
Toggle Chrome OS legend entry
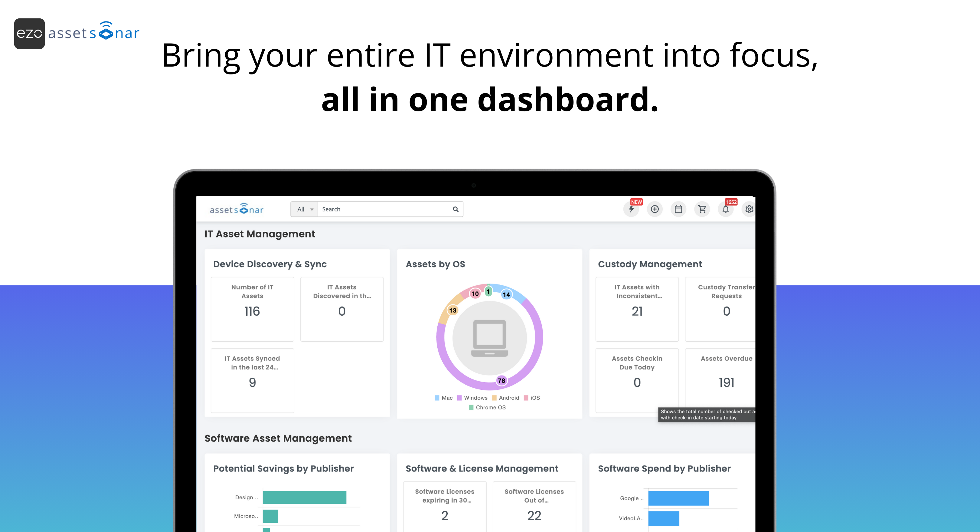tap(487, 408)
